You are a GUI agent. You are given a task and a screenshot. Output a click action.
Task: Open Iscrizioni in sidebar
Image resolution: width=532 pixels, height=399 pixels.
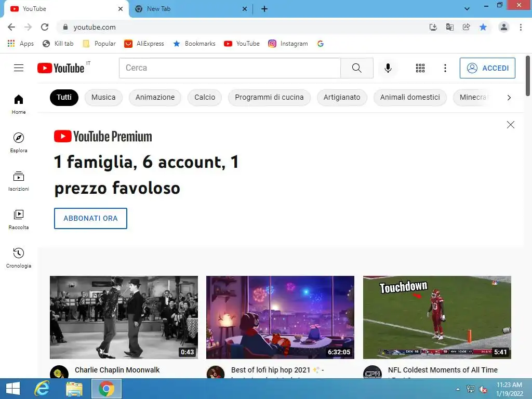click(19, 181)
